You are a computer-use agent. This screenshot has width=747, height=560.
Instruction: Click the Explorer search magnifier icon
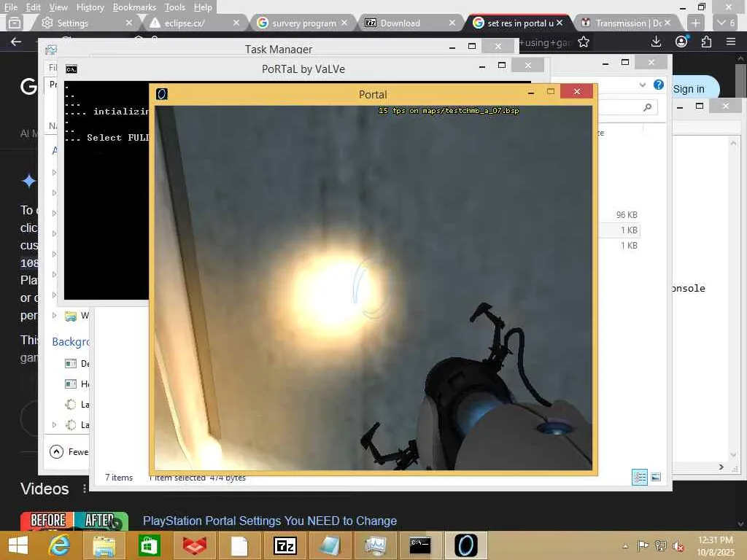click(x=647, y=107)
